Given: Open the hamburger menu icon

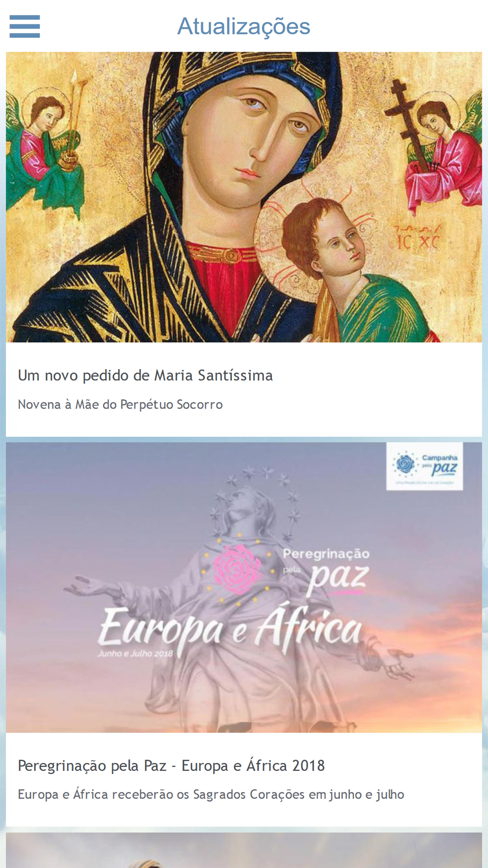Looking at the screenshot, I should pos(24,26).
